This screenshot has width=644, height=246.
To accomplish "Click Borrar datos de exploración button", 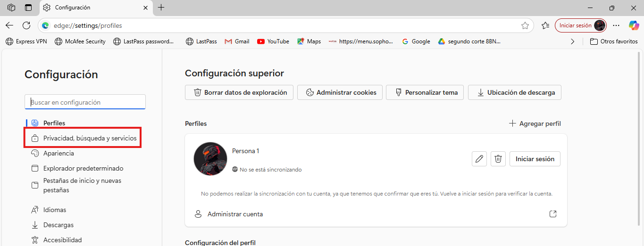I will pyautogui.click(x=239, y=92).
